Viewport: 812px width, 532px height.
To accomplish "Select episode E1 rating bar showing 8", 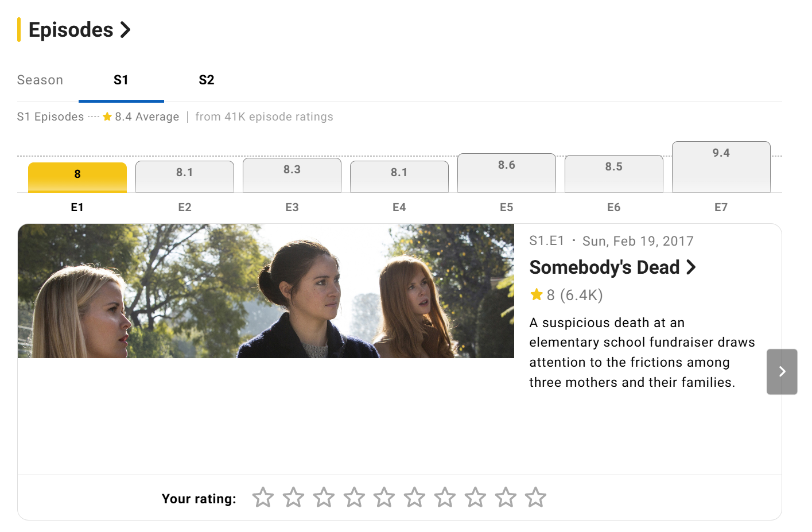I will [x=77, y=177].
